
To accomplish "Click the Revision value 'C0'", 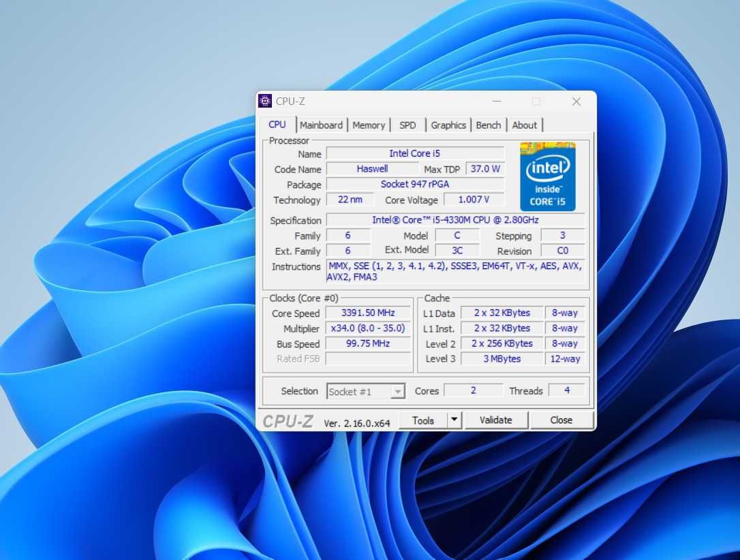I will pos(563,251).
